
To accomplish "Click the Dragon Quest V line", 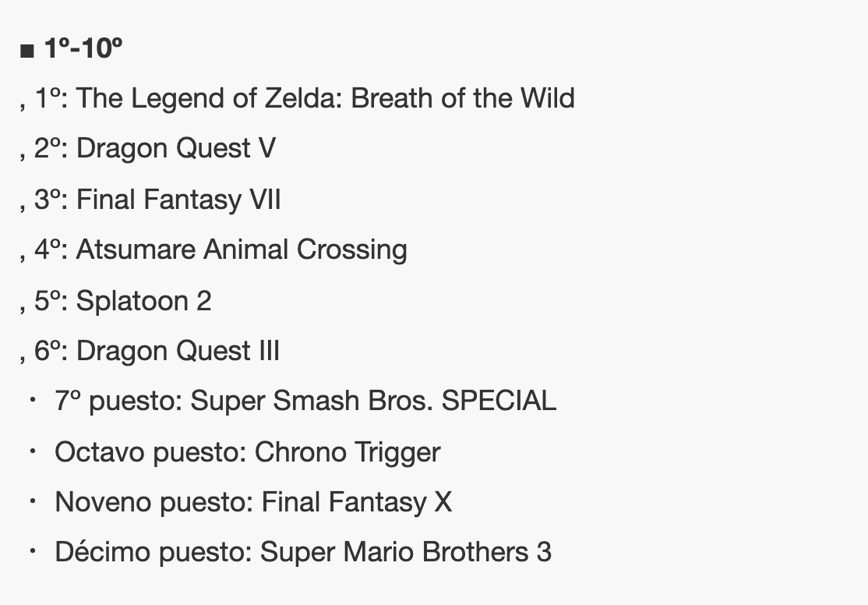I will click(175, 149).
